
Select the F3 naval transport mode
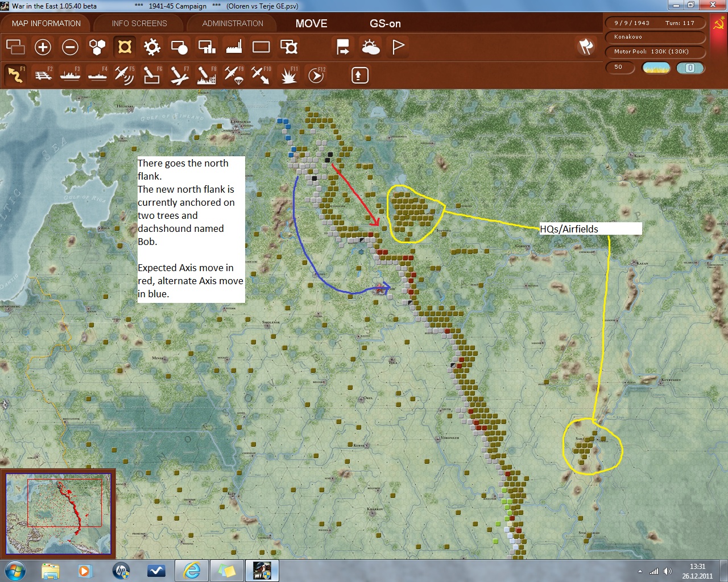(x=70, y=74)
